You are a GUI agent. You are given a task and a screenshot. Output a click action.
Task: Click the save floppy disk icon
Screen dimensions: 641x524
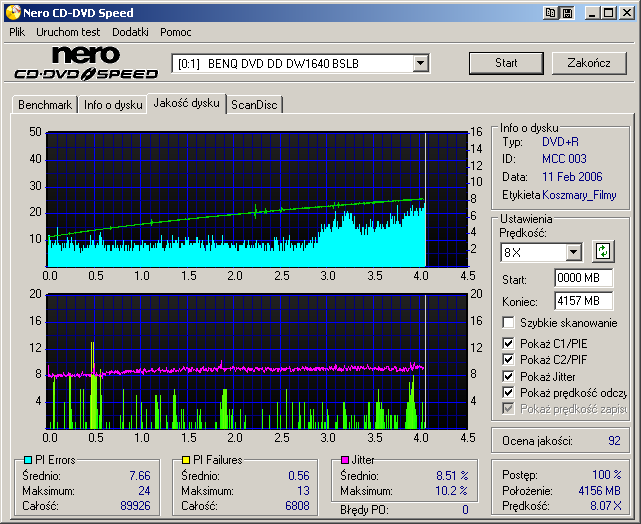tap(567, 13)
